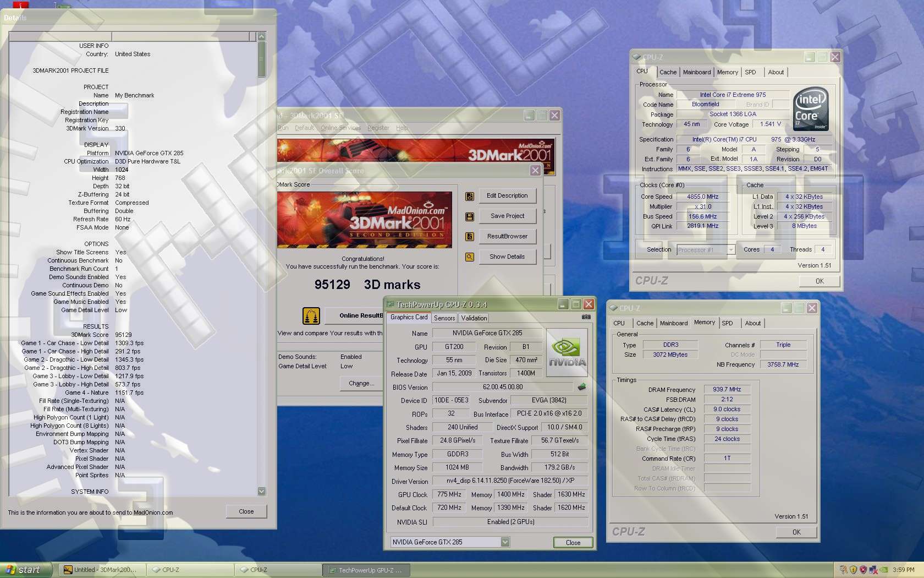This screenshot has width=924, height=578.
Task: Click the Save Project button
Action: pyautogui.click(x=507, y=216)
